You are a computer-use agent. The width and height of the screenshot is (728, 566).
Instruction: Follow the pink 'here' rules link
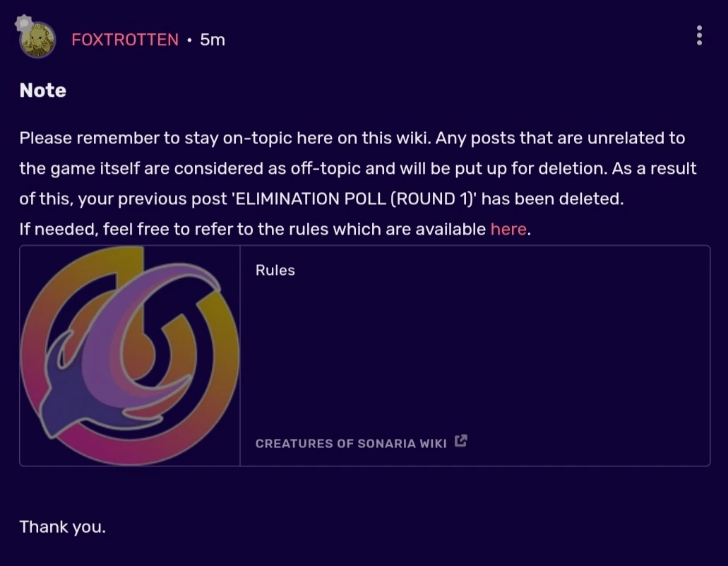[508, 229]
